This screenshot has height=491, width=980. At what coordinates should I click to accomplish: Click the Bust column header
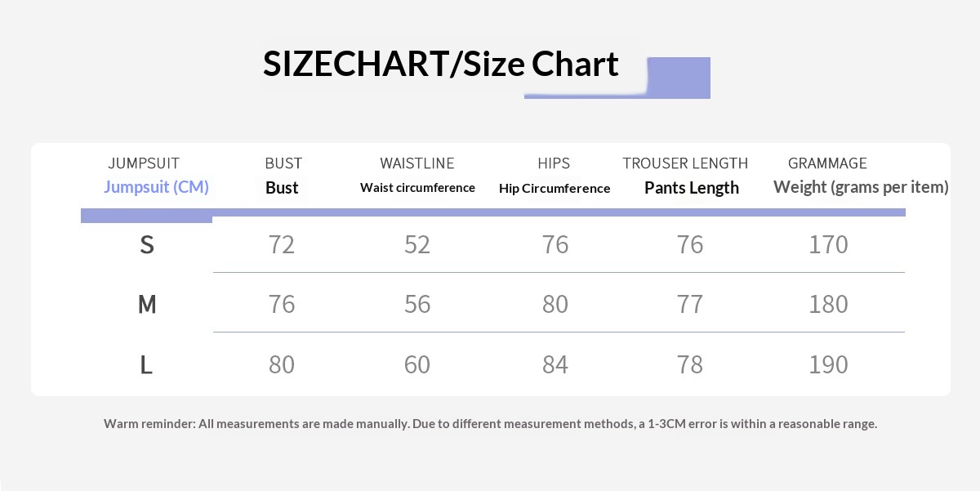(282, 187)
